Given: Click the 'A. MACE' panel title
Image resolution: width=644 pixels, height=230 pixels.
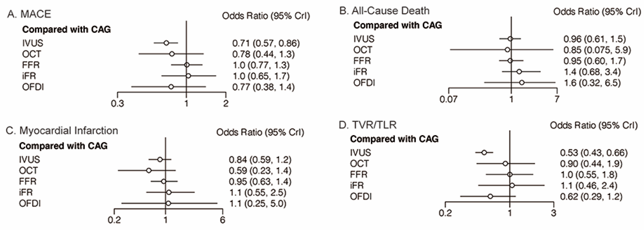Looking at the screenshot, I should pos(29,14).
